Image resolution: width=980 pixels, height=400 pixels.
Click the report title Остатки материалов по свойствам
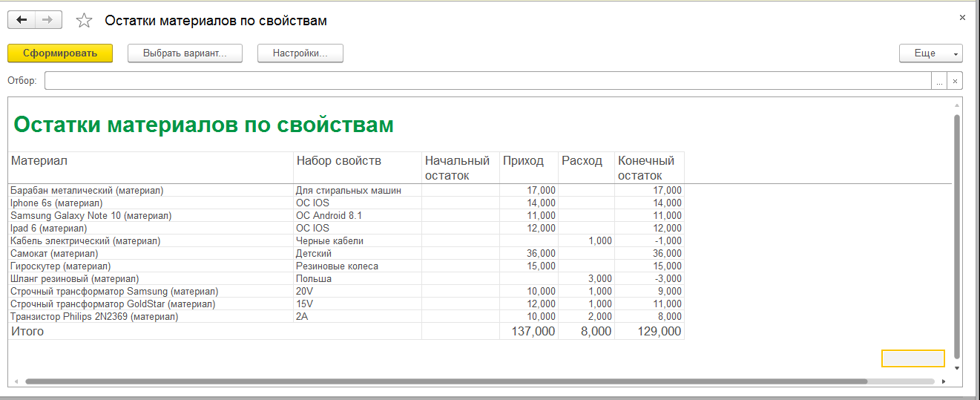[203, 125]
